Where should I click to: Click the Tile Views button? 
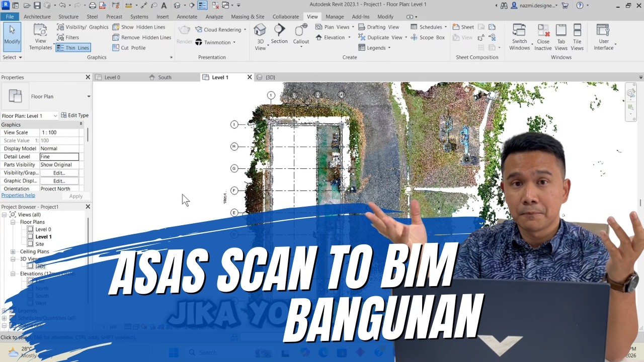click(x=577, y=37)
